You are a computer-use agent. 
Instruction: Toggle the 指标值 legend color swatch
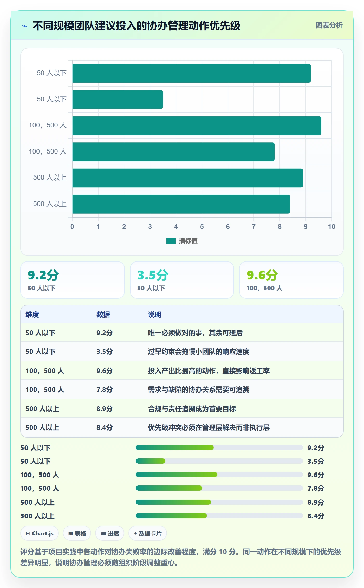pos(171,241)
